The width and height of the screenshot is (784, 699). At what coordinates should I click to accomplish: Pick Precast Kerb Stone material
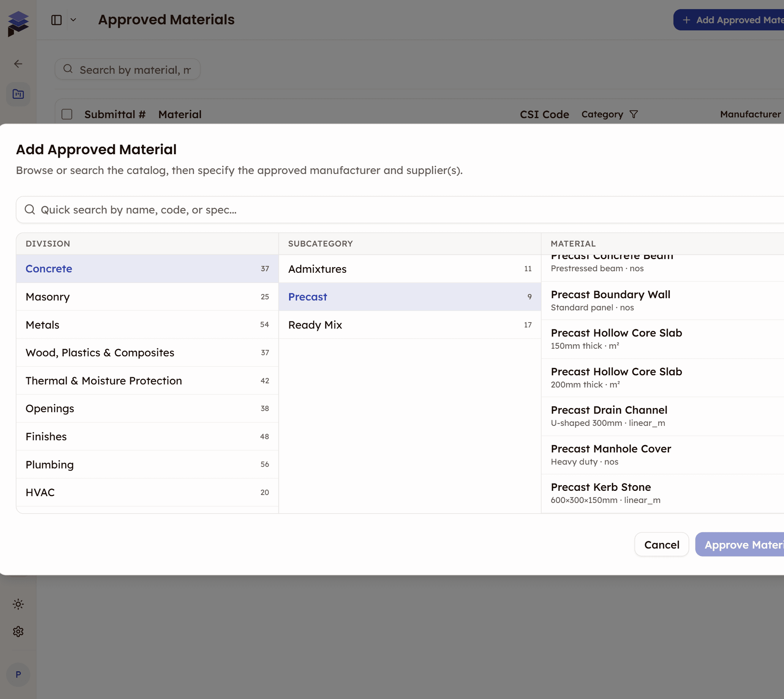663,493
